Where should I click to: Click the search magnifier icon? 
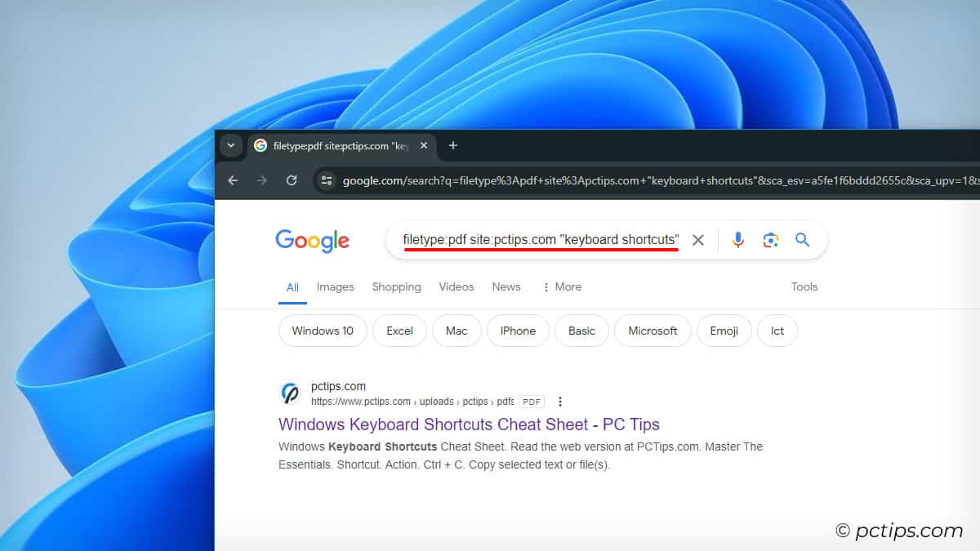click(x=802, y=239)
